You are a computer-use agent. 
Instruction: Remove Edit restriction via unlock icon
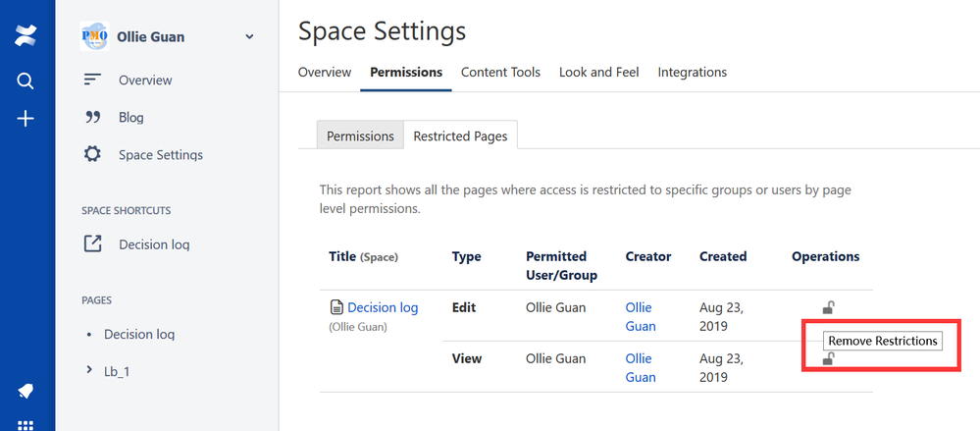point(828,308)
